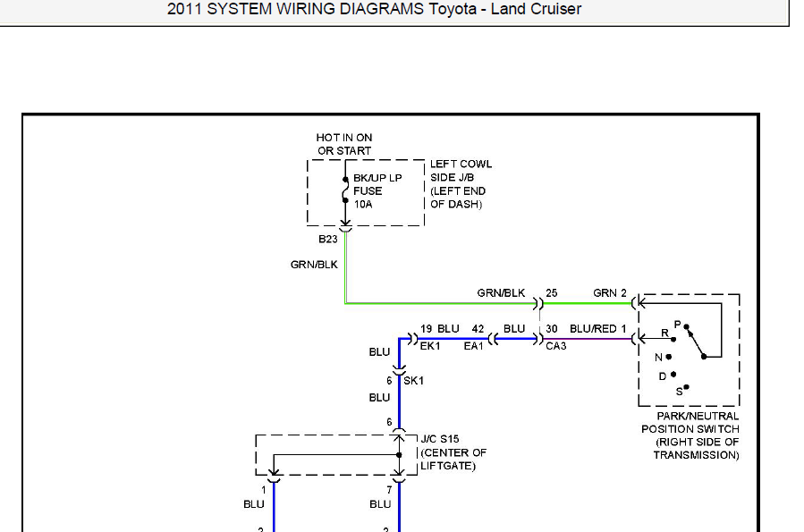Select the P position on the switch

677,325
